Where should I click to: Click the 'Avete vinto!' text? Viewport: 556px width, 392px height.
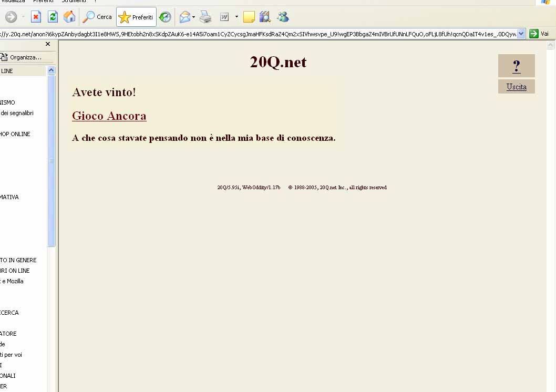(104, 92)
